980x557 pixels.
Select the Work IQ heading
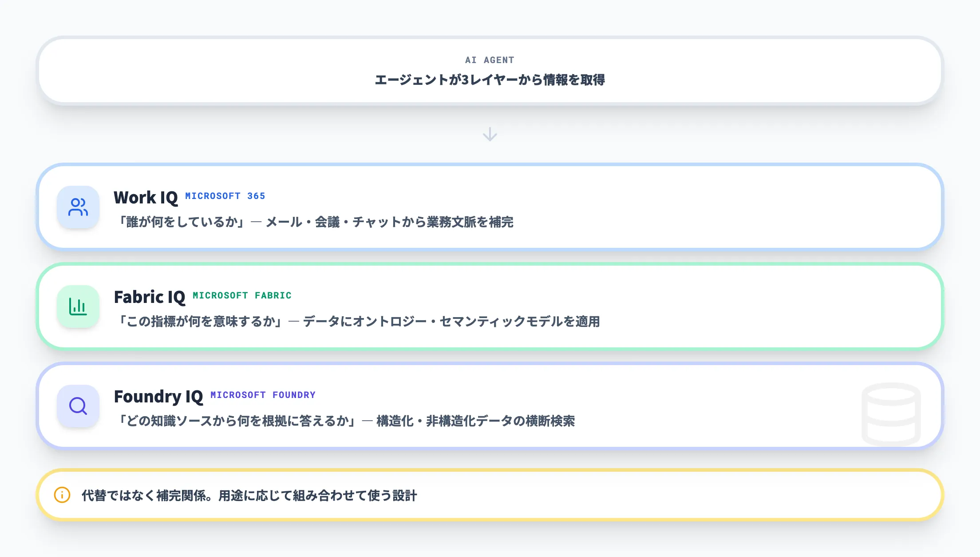click(146, 197)
